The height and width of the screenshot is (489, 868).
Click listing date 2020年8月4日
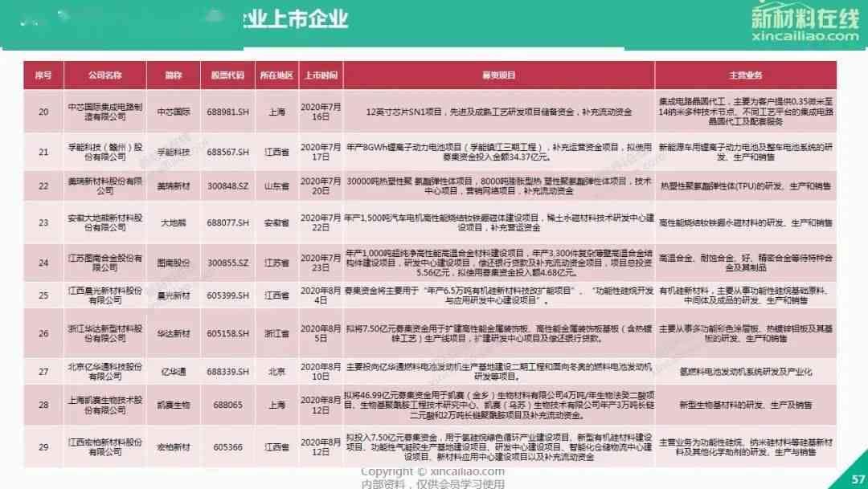[x=321, y=295]
